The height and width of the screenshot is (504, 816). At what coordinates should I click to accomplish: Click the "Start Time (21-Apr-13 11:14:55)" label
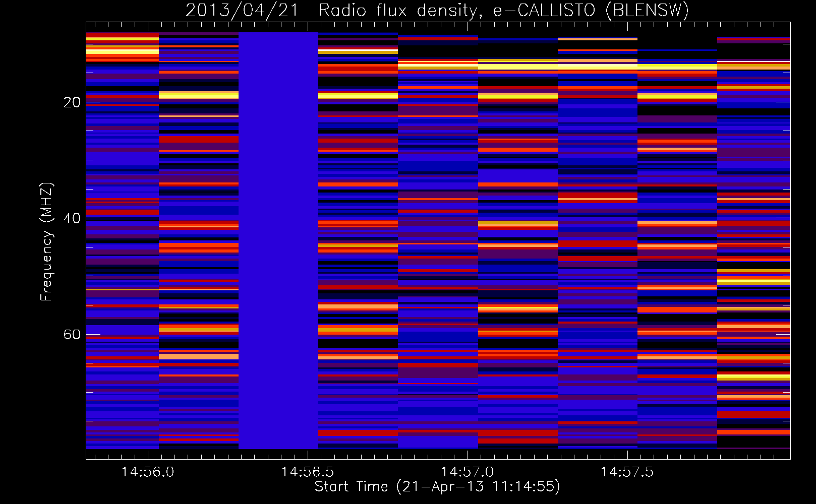(437, 487)
